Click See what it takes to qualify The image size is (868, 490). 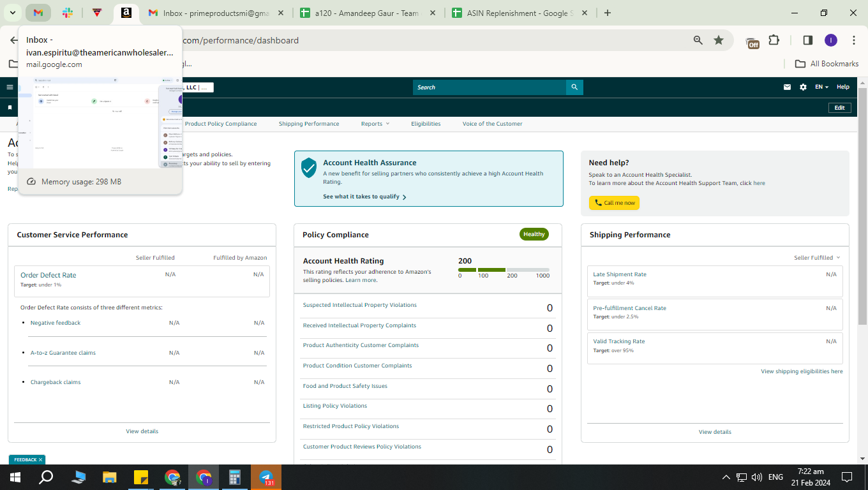click(364, 197)
